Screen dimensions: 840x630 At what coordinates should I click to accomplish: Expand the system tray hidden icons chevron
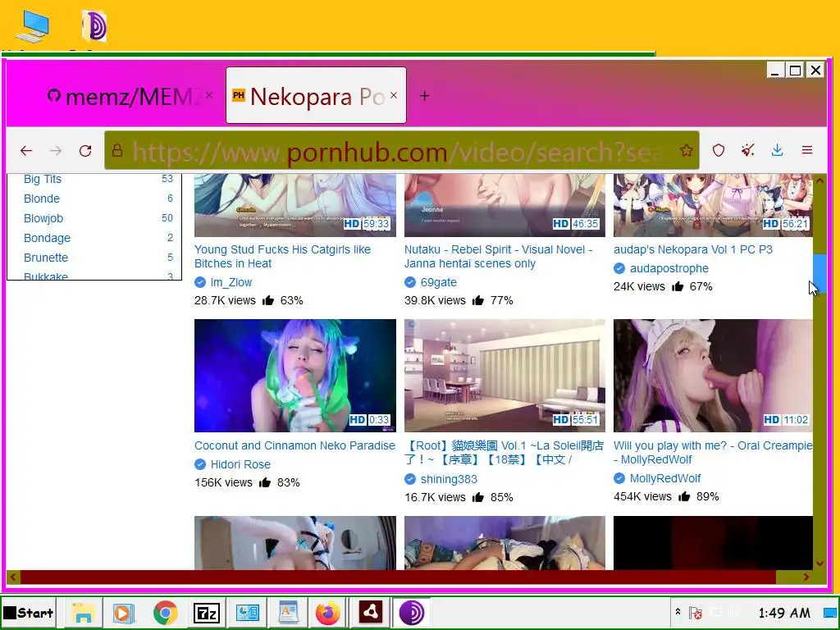[x=678, y=612]
